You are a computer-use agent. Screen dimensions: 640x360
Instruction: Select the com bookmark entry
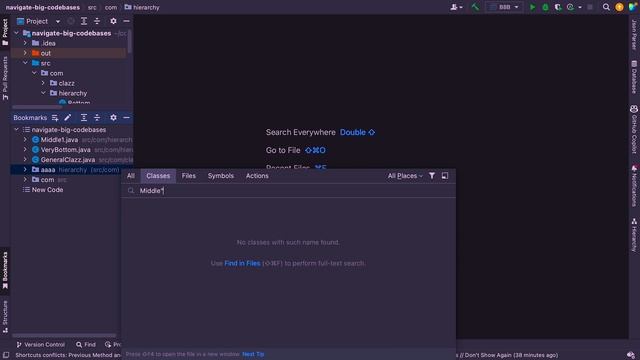click(47, 180)
